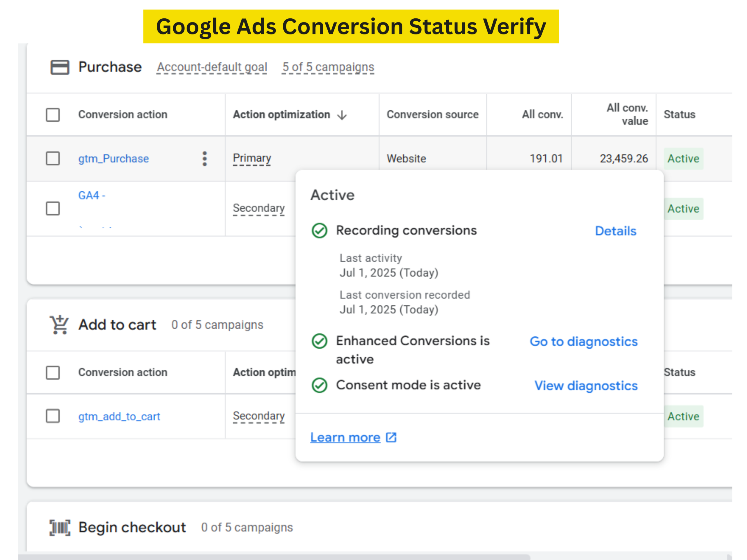Image resolution: width=747 pixels, height=560 pixels.
Task: Open Secondary dropdown for GA4 action
Action: 259,208
